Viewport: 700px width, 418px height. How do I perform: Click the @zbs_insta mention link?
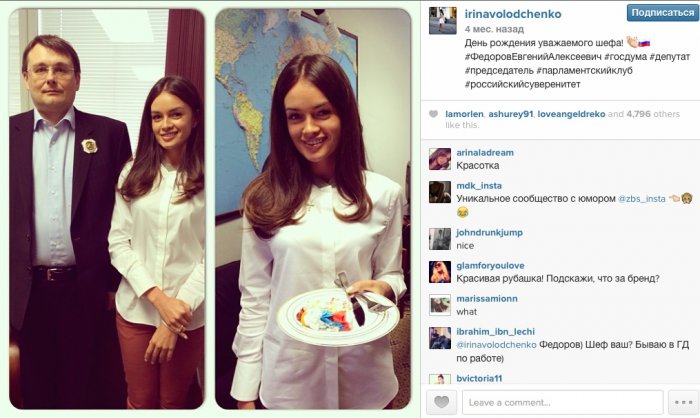click(642, 199)
